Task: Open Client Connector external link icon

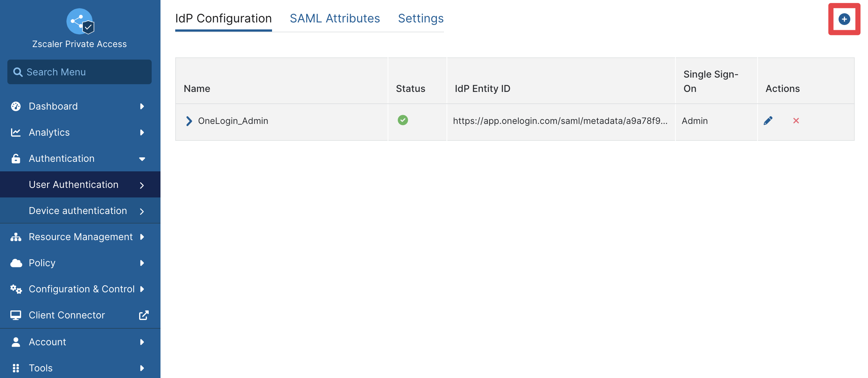Action: (x=144, y=315)
